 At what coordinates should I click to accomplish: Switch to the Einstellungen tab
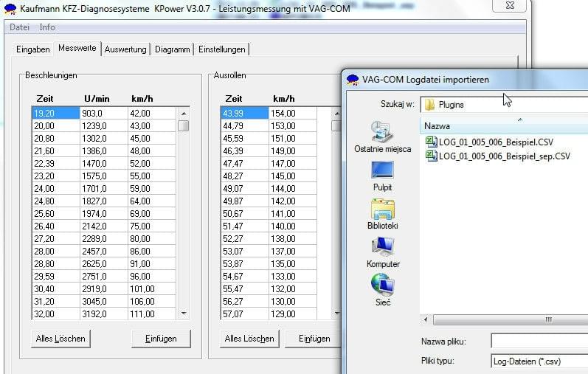click(221, 49)
